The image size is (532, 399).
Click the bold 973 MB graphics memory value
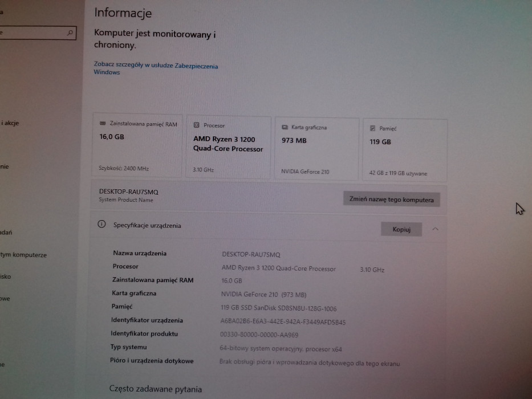click(x=294, y=140)
